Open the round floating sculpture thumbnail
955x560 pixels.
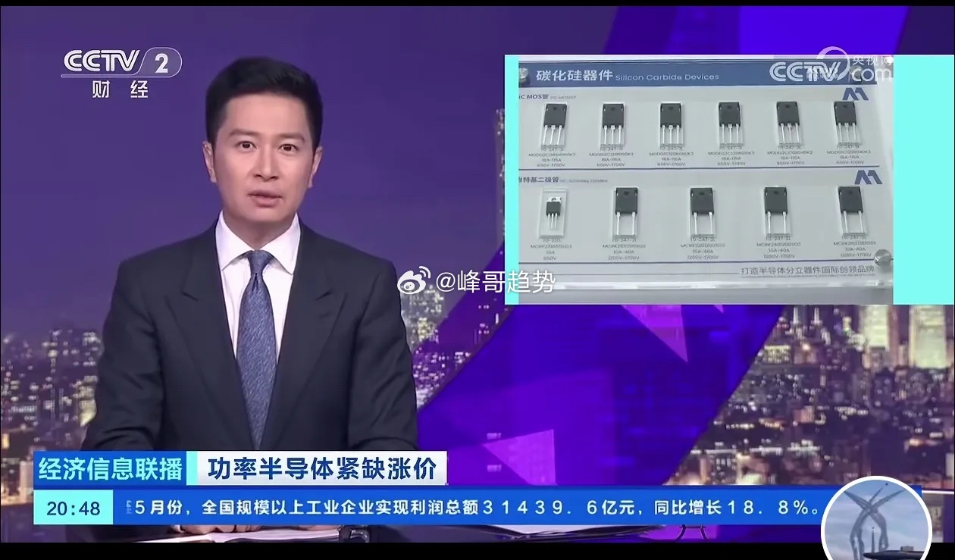pos(876,519)
